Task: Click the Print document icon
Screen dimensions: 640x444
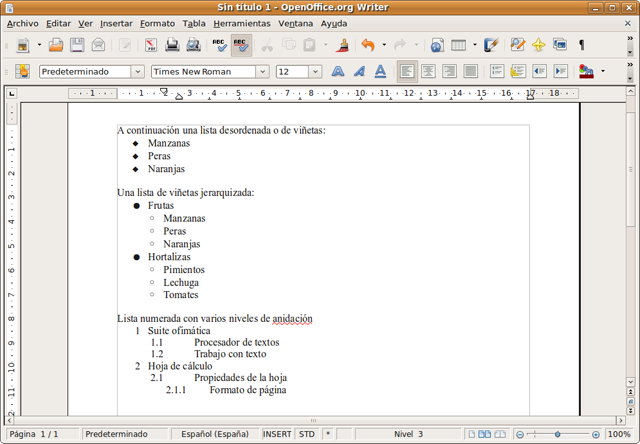Action: (172, 45)
